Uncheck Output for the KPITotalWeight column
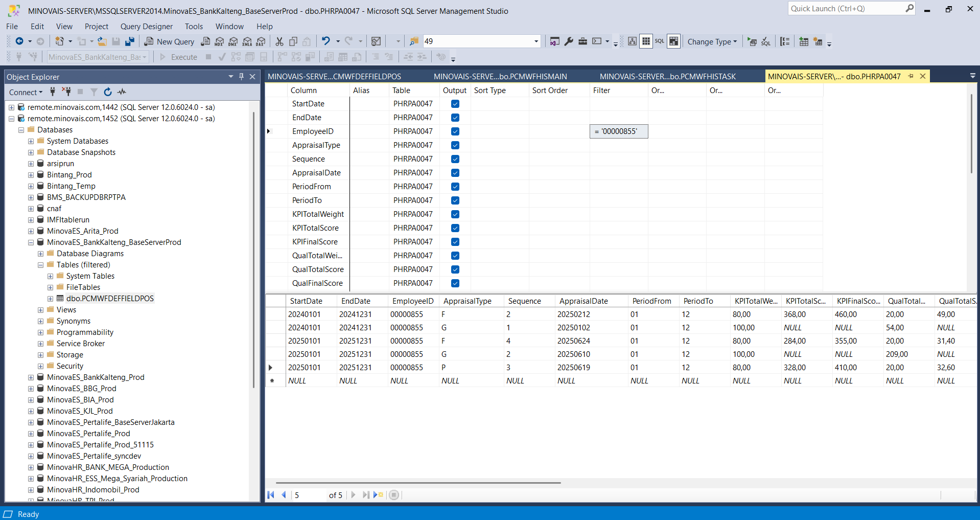Viewport: 980px width, 520px height. 455,214
